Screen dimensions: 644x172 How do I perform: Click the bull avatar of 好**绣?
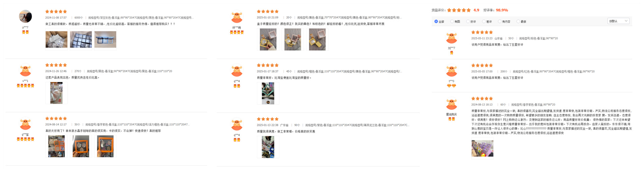(237, 17)
